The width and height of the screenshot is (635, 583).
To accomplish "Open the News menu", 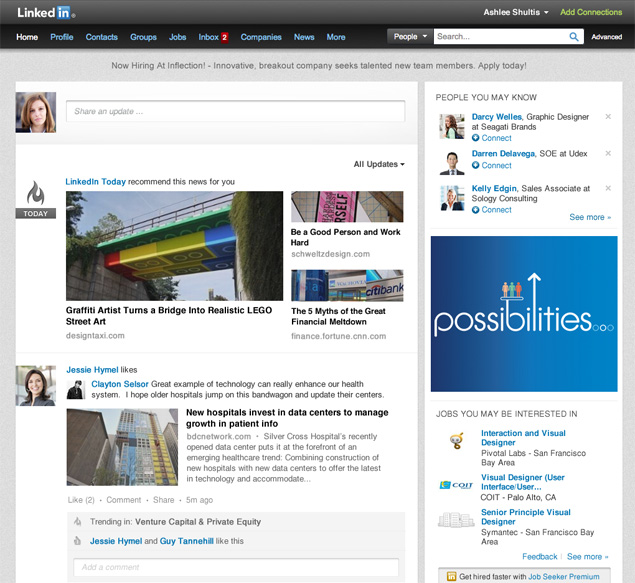I will [x=304, y=37].
